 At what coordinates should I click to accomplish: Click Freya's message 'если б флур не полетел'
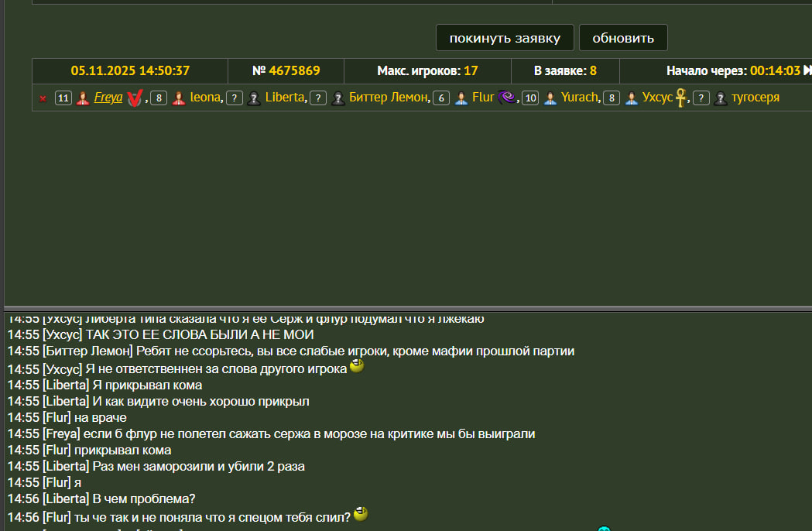(x=309, y=434)
